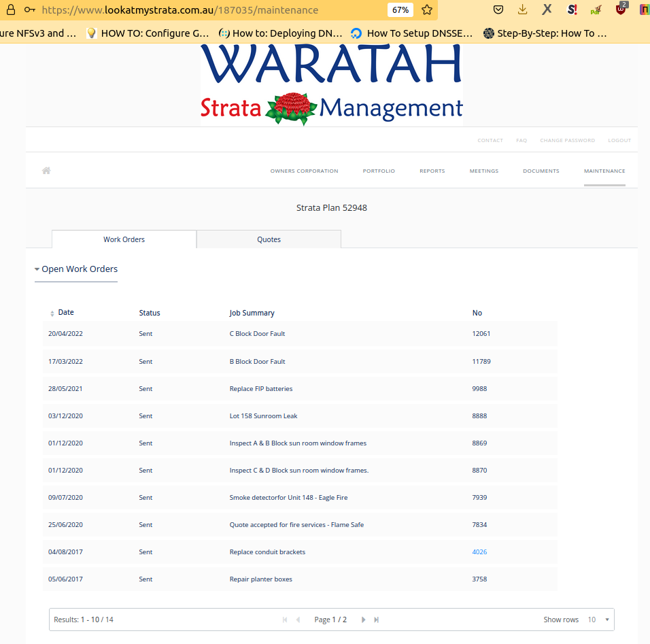Jump to first results page icon

coord(285,620)
